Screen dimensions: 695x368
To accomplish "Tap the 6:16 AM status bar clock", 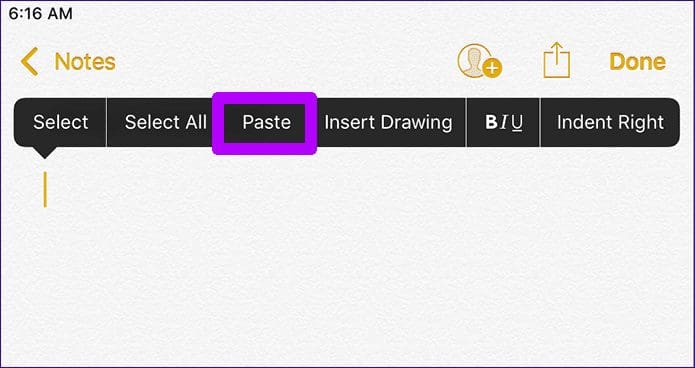I will pos(40,14).
